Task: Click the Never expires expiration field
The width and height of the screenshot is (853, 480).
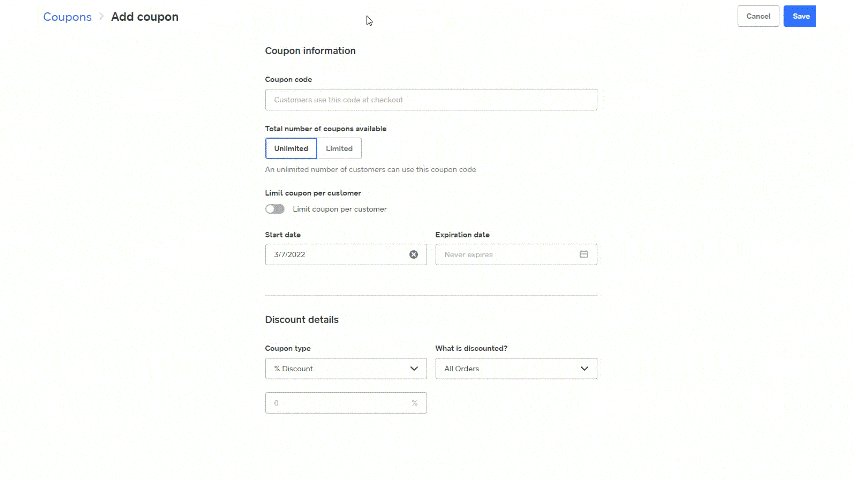Action: click(x=516, y=254)
